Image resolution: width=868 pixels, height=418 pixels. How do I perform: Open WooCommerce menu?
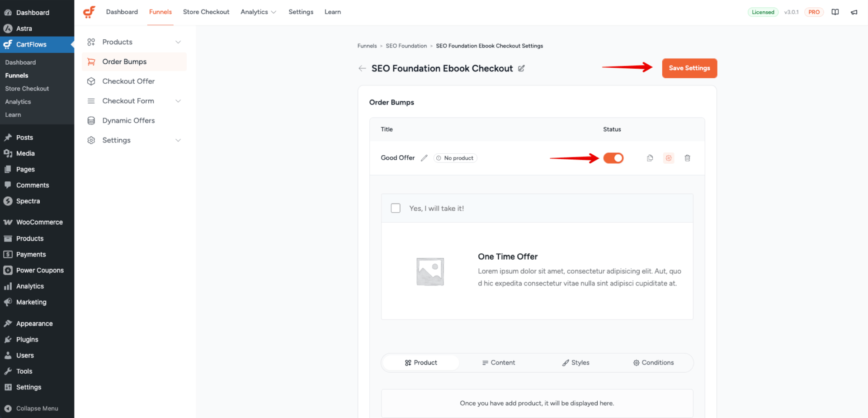(x=37, y=222)
